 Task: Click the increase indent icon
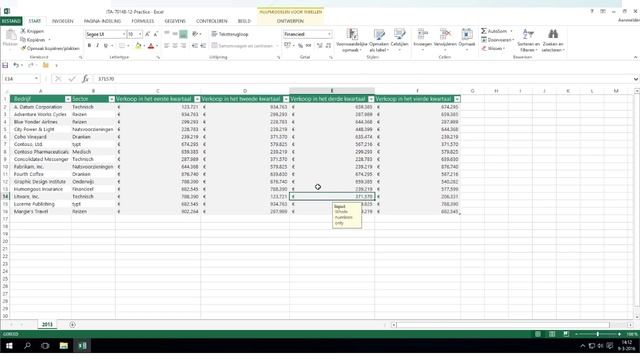203,46
